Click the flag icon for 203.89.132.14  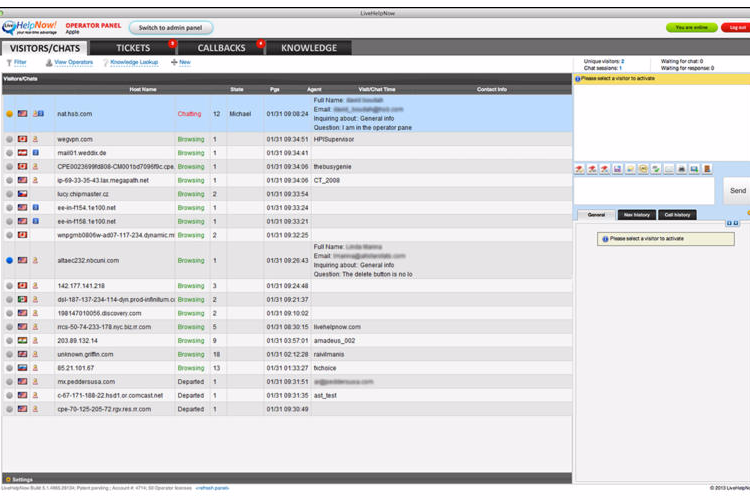22,340
